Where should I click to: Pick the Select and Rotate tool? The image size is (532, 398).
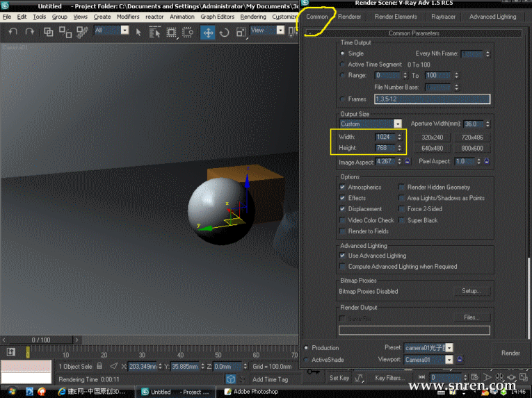225,33
